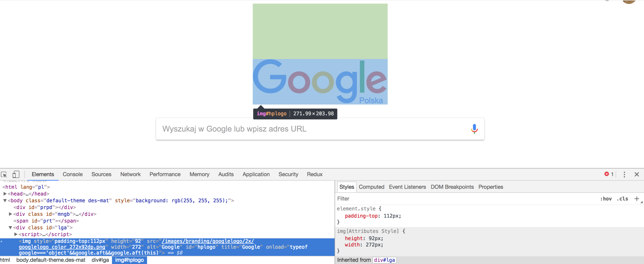This screenshot has height=264, width=644.
Task: Click the voice search microphone icon
Action: (474, 129)
